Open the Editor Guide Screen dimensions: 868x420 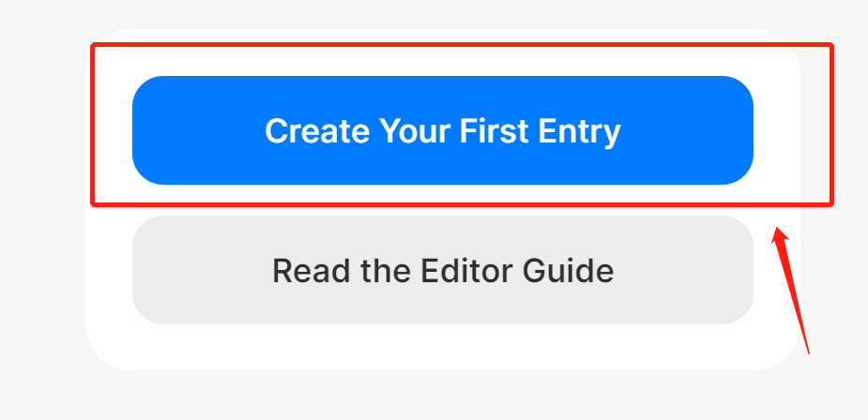coord(442,270)
